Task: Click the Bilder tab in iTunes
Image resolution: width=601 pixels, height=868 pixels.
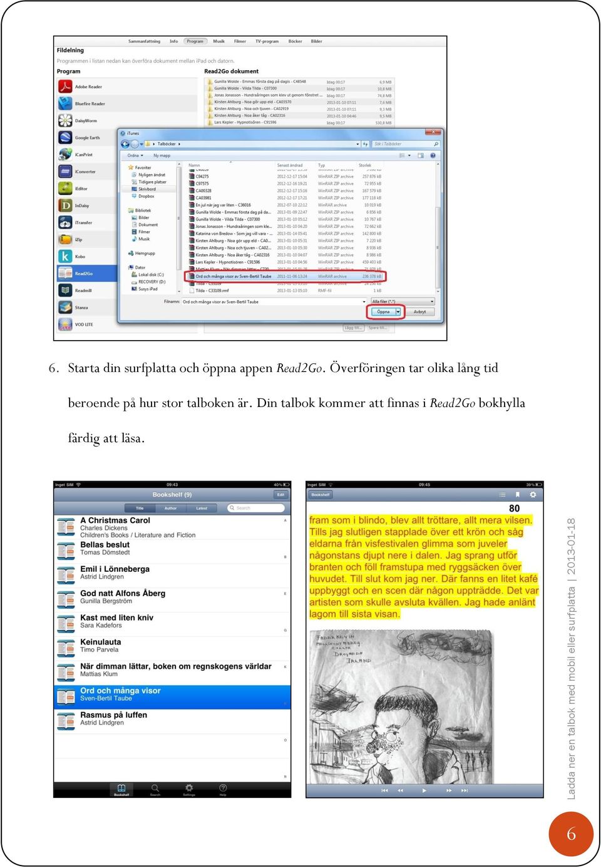Action: point(317,41)
